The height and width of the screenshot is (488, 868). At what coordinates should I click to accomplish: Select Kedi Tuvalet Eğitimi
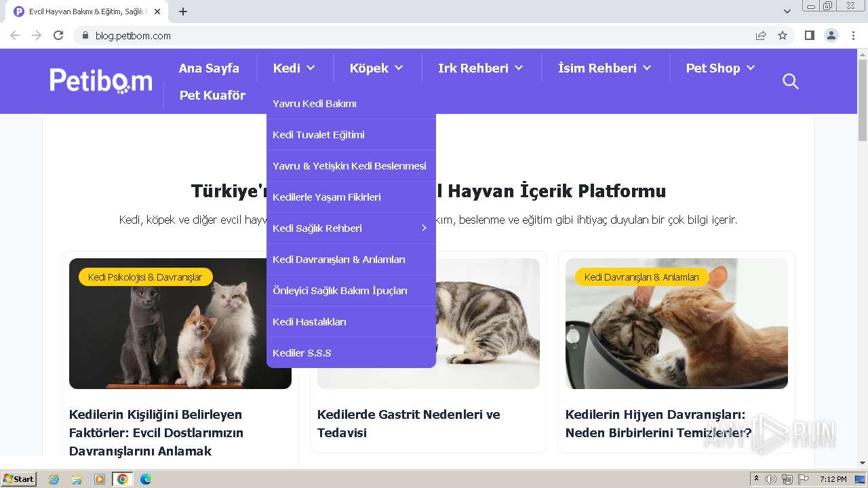click(x=351, y=135)
